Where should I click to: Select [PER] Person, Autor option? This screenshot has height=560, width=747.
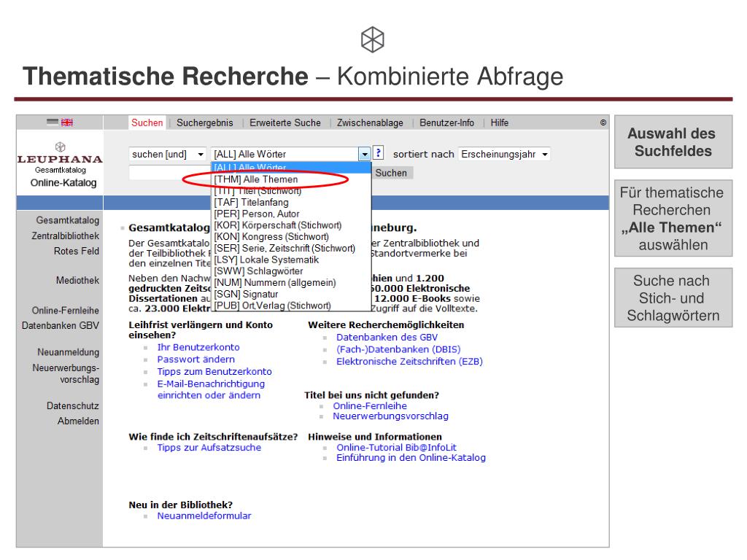click(x=291, y=214)
